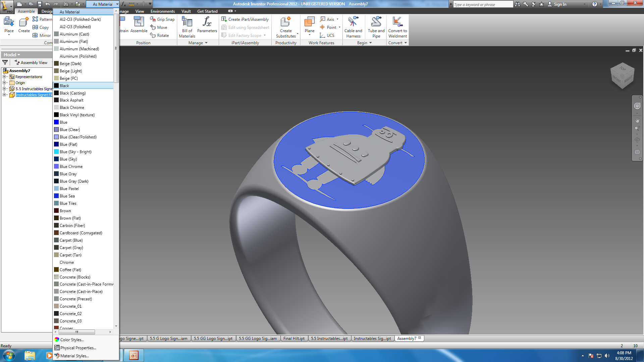
Task: Open the Environments ribbon tab
Action: [x=163, y=11]
